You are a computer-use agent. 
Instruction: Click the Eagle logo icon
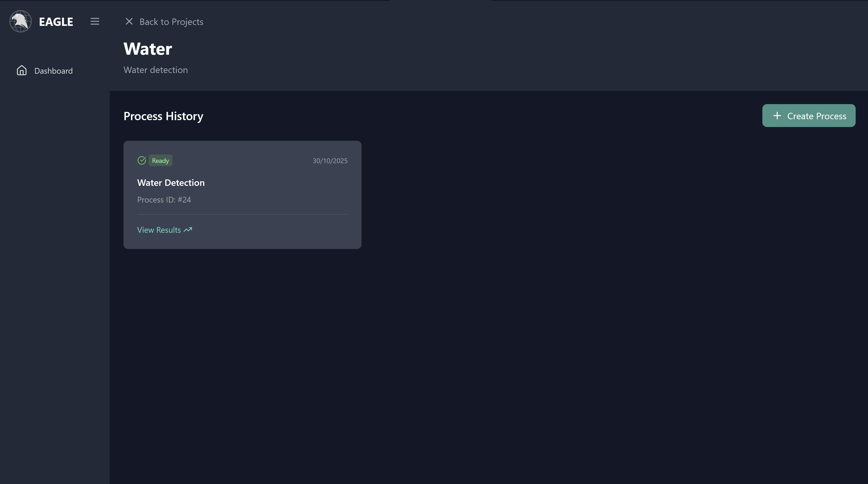pyautogui.click(x=21, y=22)
